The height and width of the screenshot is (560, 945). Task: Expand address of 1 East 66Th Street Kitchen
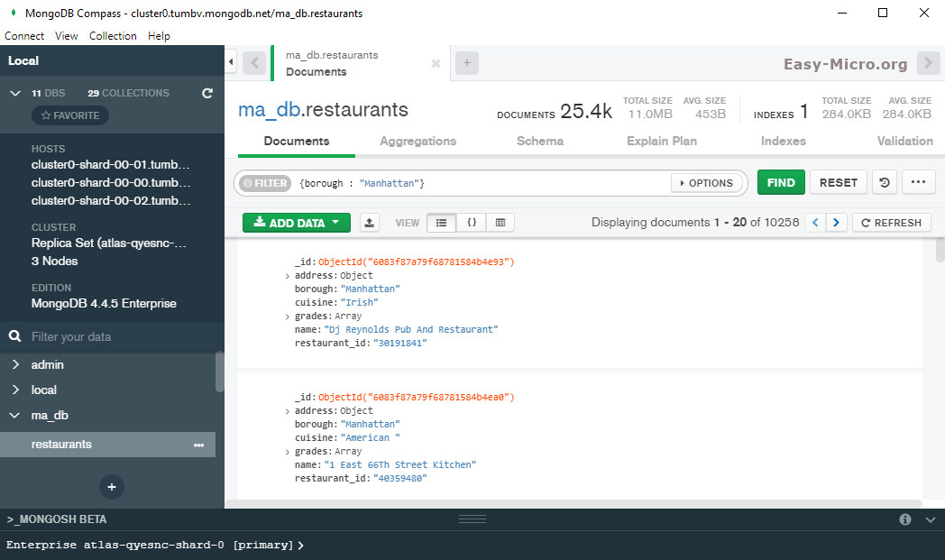[288, 411]
